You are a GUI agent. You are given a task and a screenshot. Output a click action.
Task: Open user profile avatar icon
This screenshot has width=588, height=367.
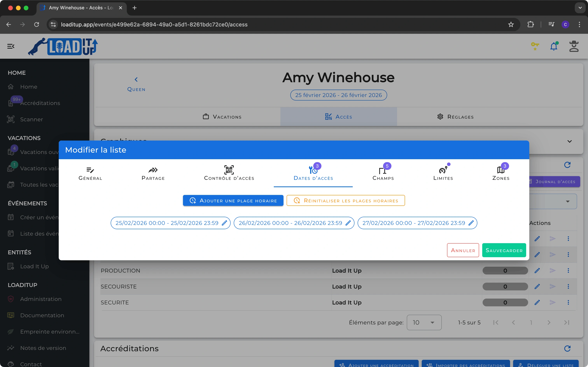(x=574, y=46)
